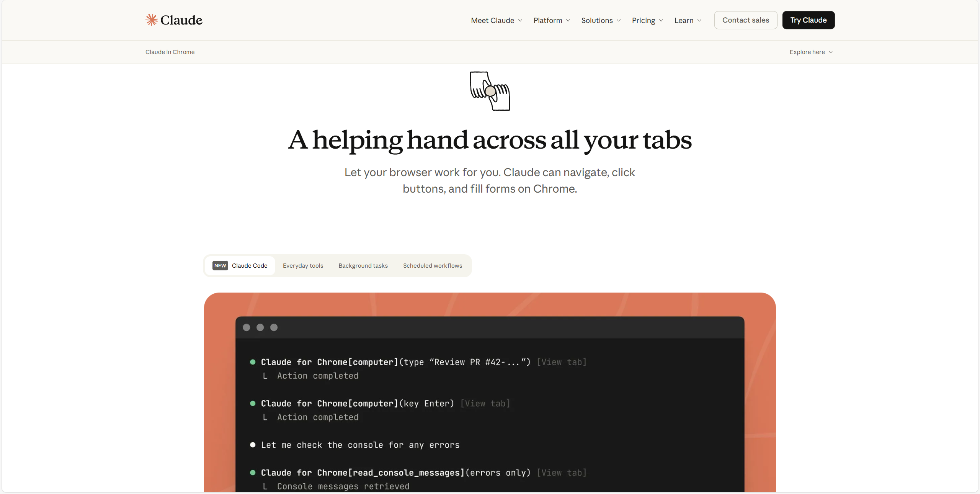
Task: Click the white bullet beside 'Let me check the console'
Action: coord(253,445)
